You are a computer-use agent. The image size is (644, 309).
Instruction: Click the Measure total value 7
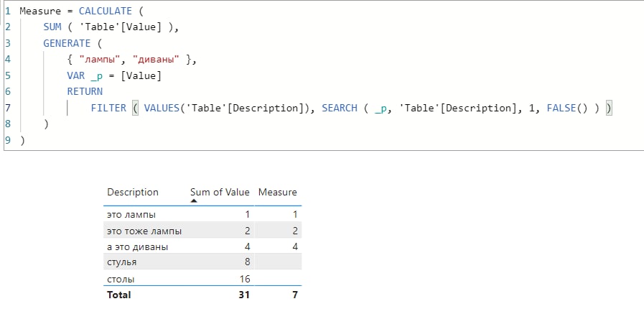click(x=294, y=295)
